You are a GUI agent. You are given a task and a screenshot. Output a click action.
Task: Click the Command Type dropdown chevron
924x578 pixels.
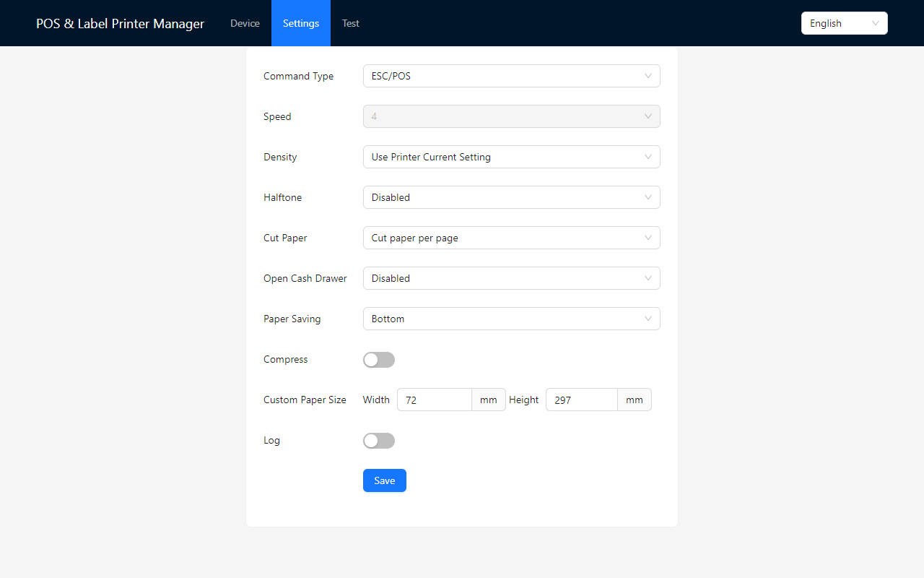tap(648, 76)
